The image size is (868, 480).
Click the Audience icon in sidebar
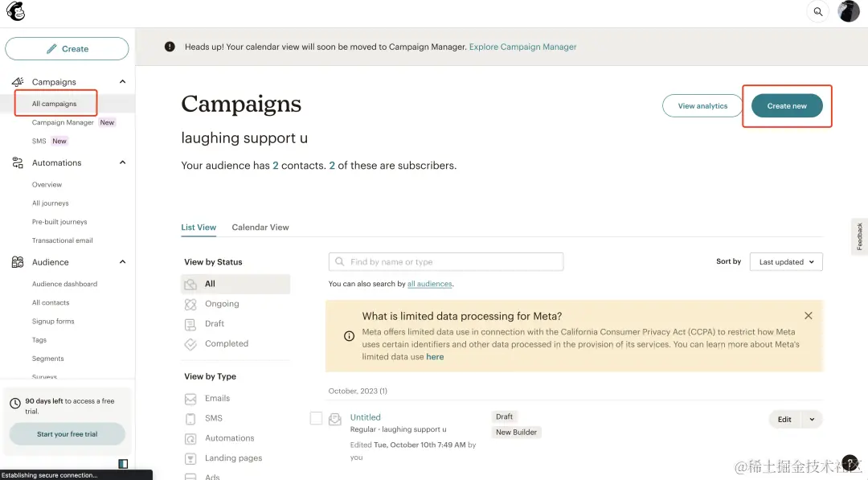click(18, 262)
